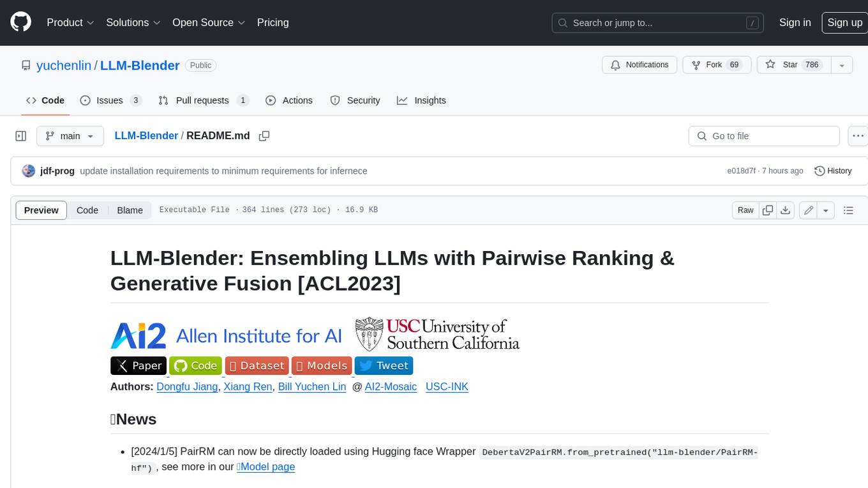Focus the Search or jump to field
Viewport: 868px width, 488px height.
pyautogui.click(x=659, y=23)
